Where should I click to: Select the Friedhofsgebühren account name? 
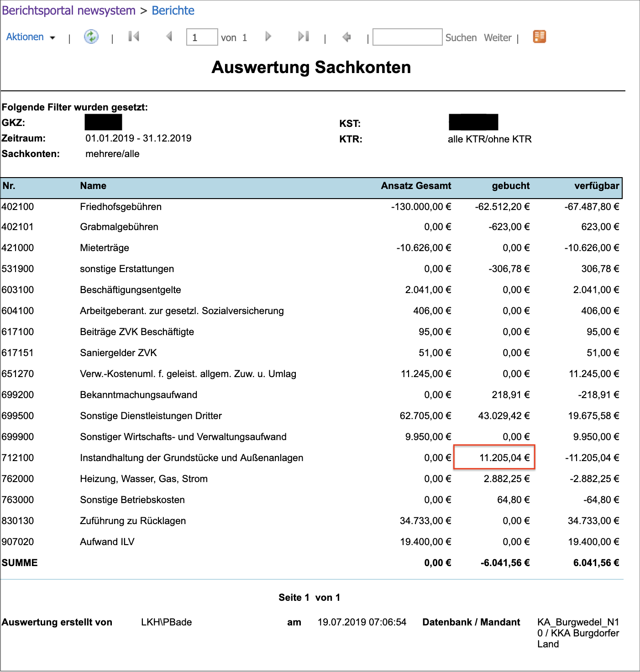[121, 207]
